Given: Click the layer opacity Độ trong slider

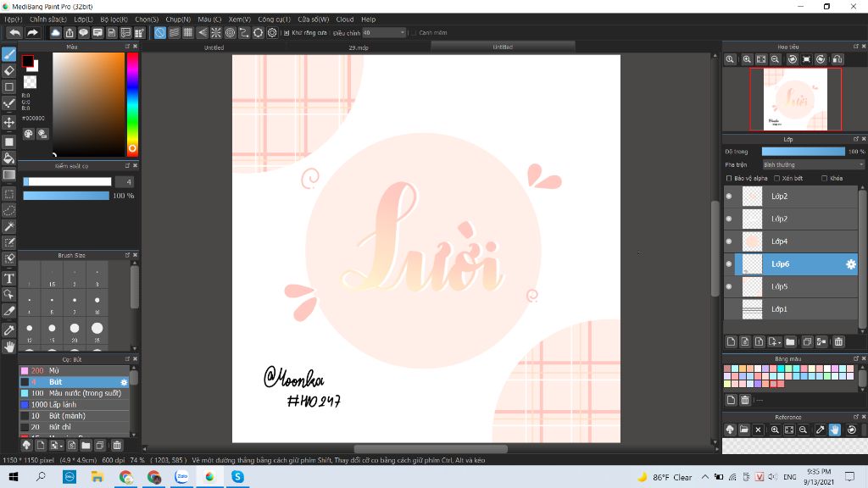Looking at the screenshot, I should tap(804, 152).
